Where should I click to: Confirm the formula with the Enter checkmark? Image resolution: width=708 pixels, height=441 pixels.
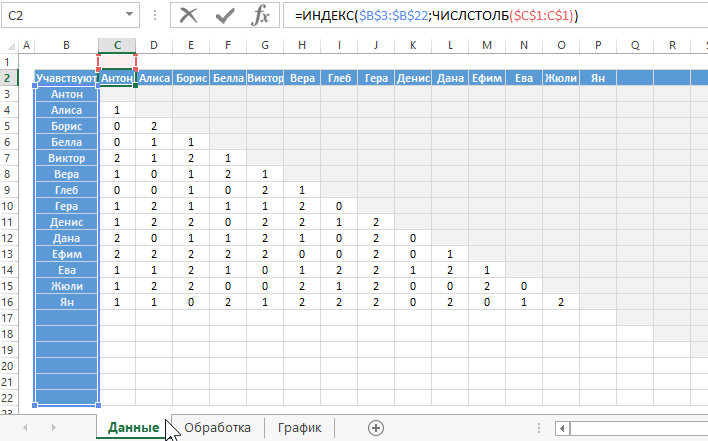tap(225, 16)
